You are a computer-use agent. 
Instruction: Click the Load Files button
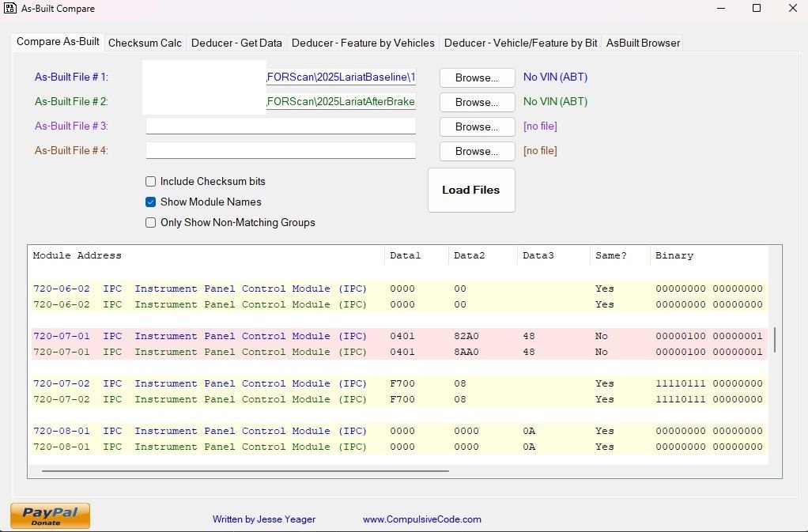pos(471,190)
